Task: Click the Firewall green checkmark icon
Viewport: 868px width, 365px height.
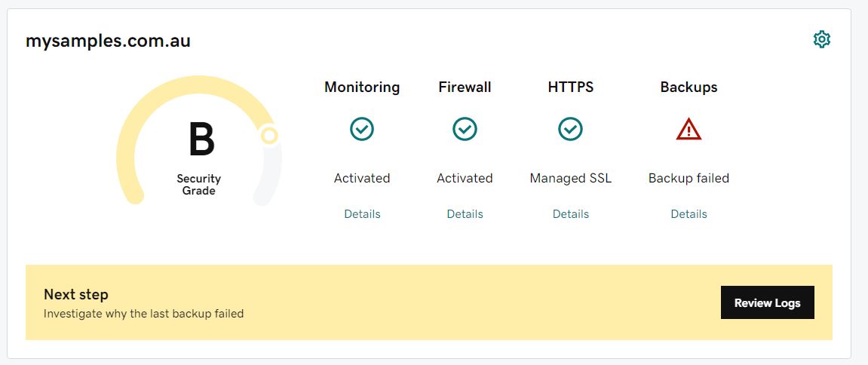Action: (465, 130)
